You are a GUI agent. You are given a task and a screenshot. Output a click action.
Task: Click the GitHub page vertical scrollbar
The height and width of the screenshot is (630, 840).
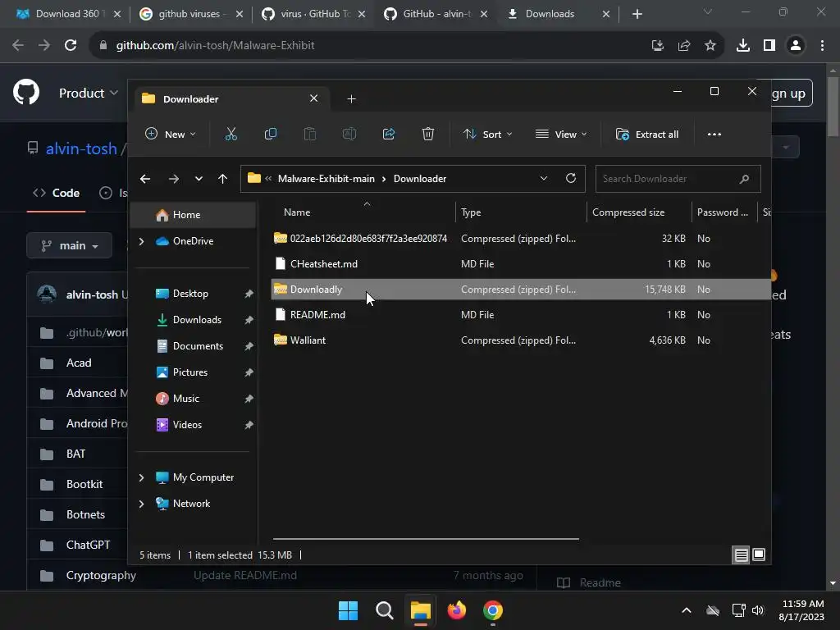pos(833,107)
